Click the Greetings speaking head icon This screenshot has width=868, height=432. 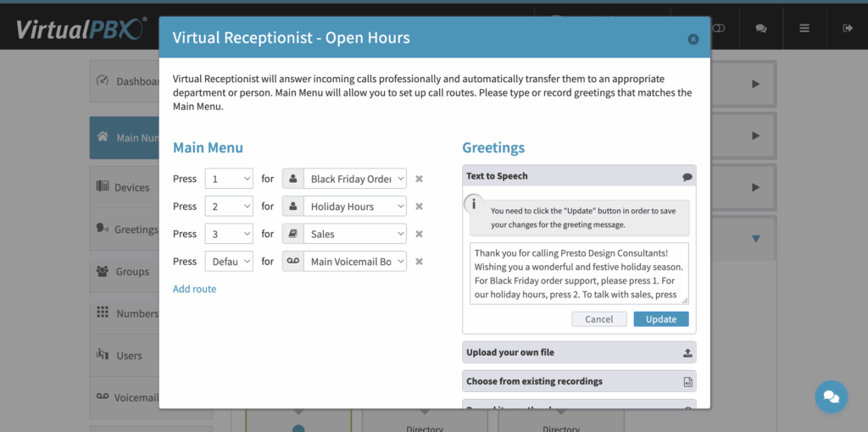coord(103,228)
